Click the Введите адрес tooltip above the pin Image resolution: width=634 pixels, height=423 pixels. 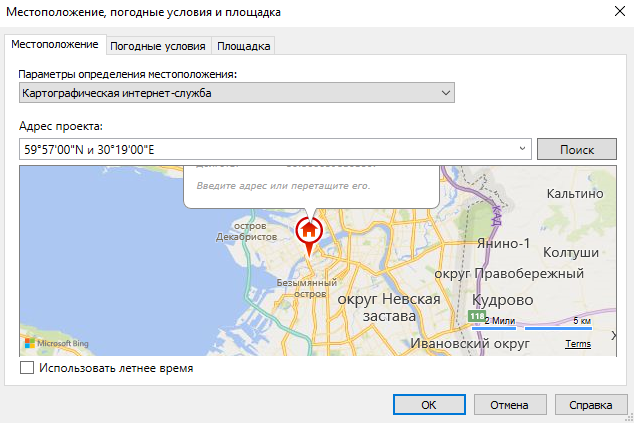[310, 186]
